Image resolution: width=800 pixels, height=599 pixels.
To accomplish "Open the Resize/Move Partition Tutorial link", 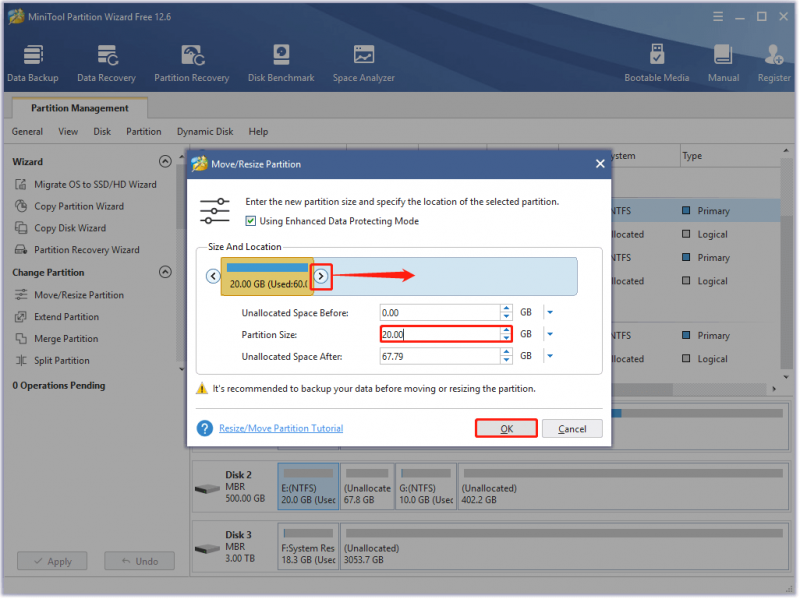I will [281, 428].
